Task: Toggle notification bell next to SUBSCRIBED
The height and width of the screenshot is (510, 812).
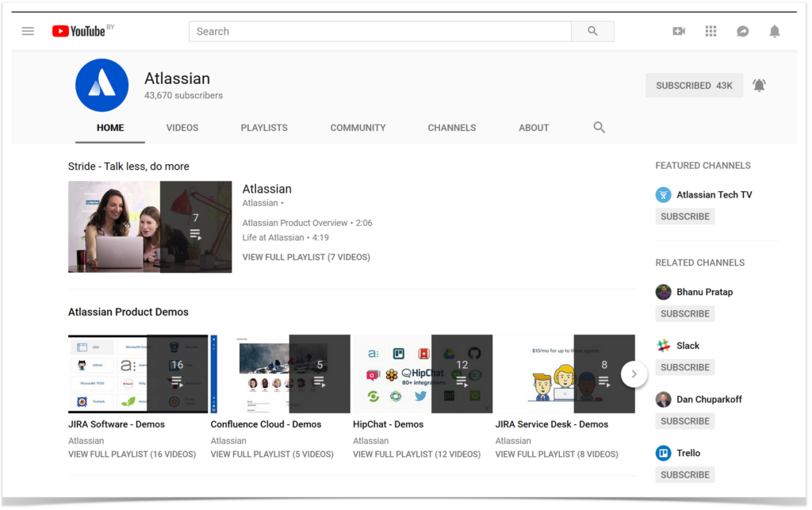Action: pyautogui.click(x=759, y=85)
